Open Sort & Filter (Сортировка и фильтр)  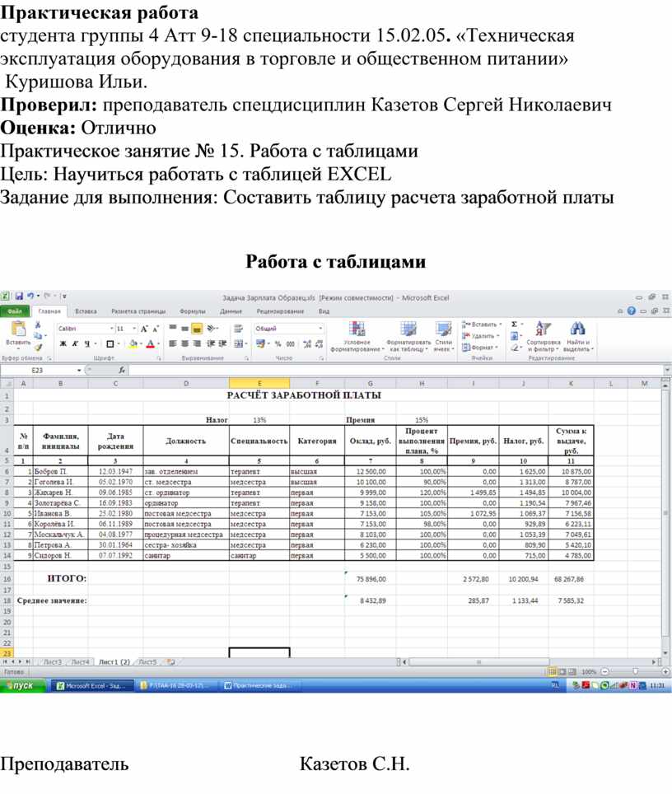[543, 336]
